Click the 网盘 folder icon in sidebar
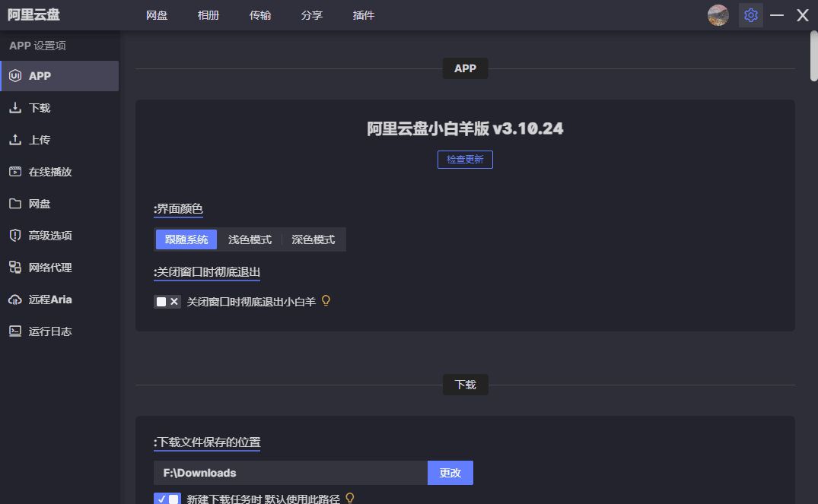818x504 pixels. [15, 203]
